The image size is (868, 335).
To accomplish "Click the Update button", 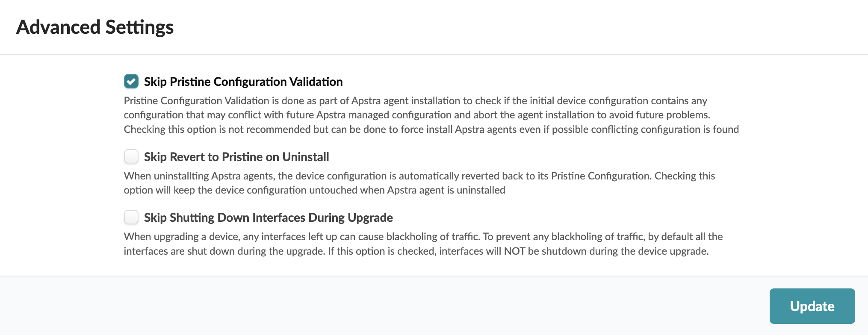I will pos(812,306).
